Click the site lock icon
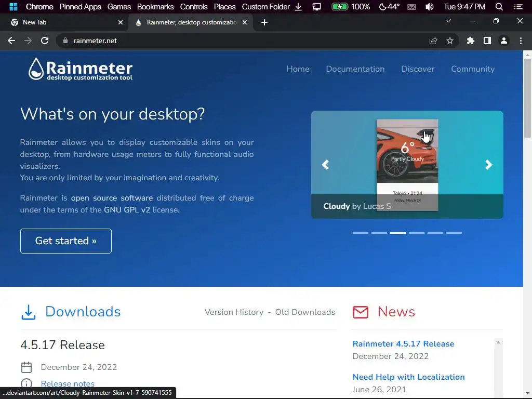The width and height of the screenshot is (532, 399). coord(65,41)
